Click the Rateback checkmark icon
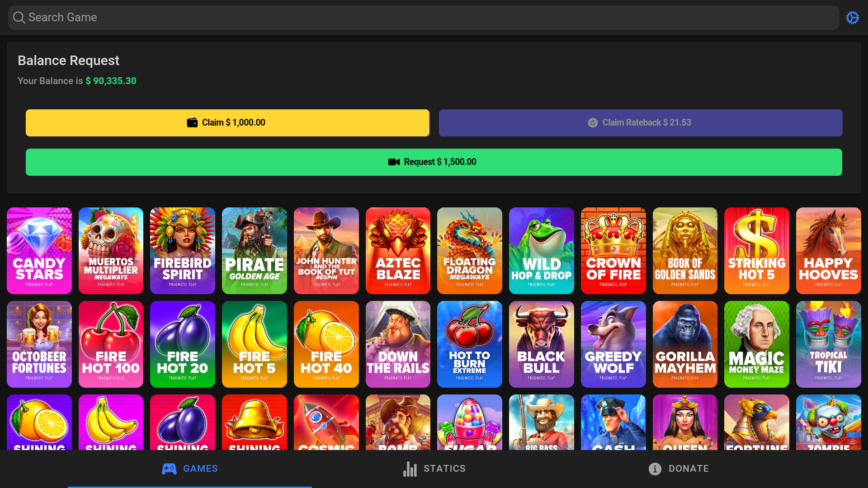Image resolution: width=868 pixels, height=488 pixels. point(593,122)
